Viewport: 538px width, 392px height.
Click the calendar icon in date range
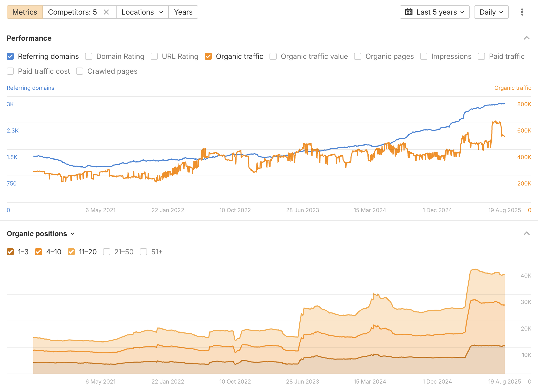tap(409, 12)
